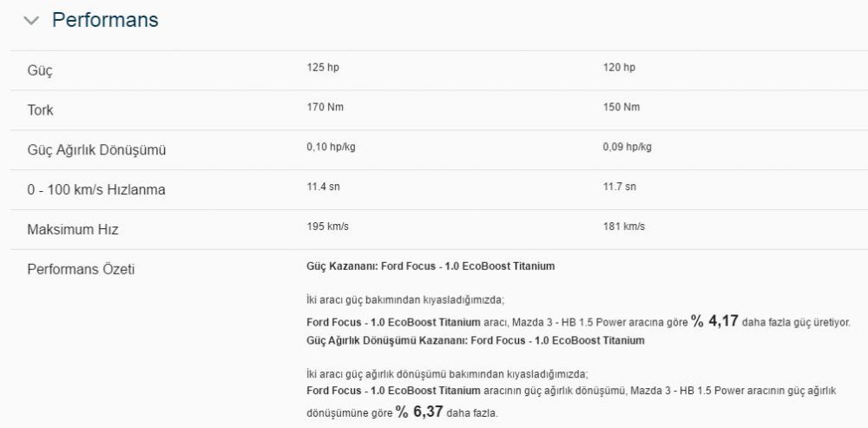Viewport: 868px width, 428px height.
Task: Click the 150 Nm torque value
Action: 621,108
